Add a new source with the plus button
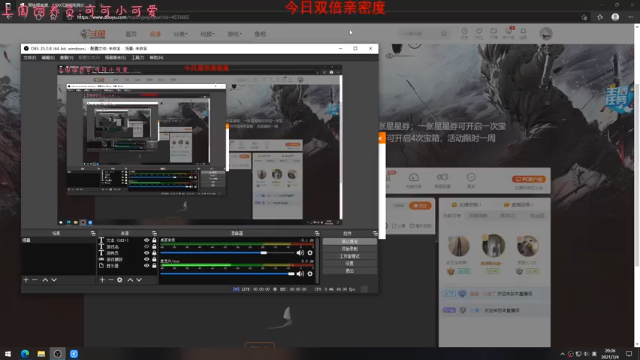 point(102,280)
